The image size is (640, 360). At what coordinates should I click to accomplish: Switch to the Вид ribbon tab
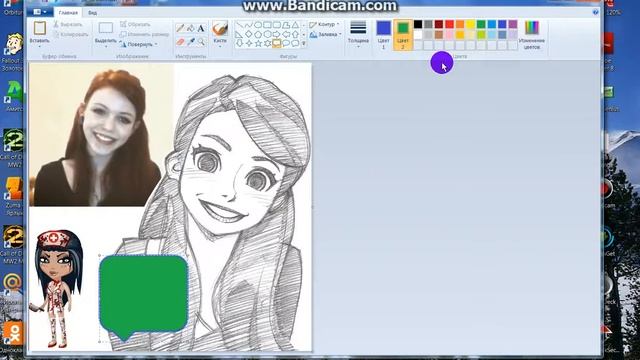click(x=93, y=13)
